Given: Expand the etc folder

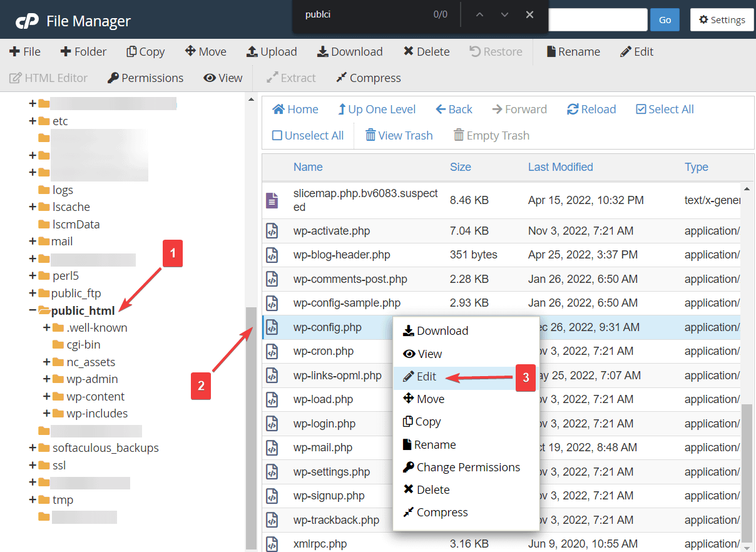Looking at the screenshot, I should 33,121.
